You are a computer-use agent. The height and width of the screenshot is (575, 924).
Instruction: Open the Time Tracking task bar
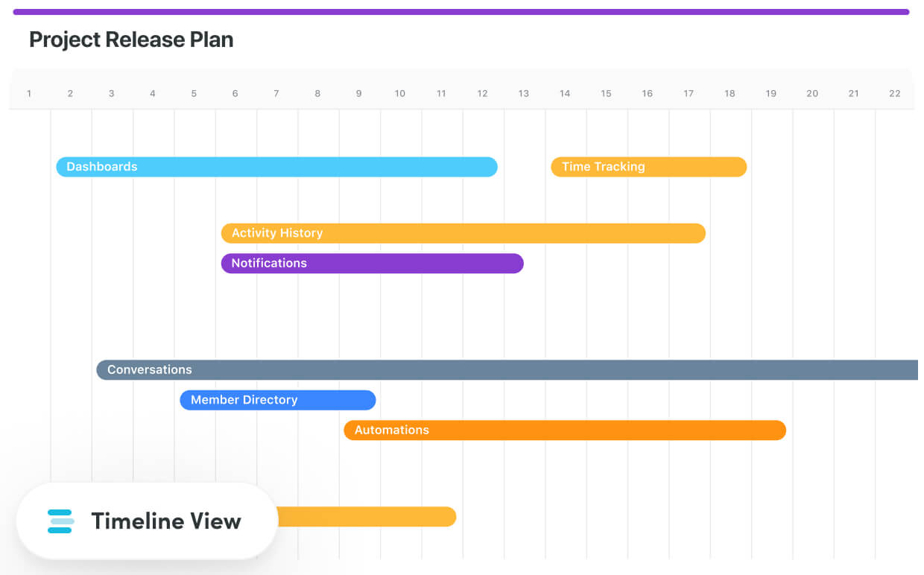pyautogui.click(x=648, y=167)
